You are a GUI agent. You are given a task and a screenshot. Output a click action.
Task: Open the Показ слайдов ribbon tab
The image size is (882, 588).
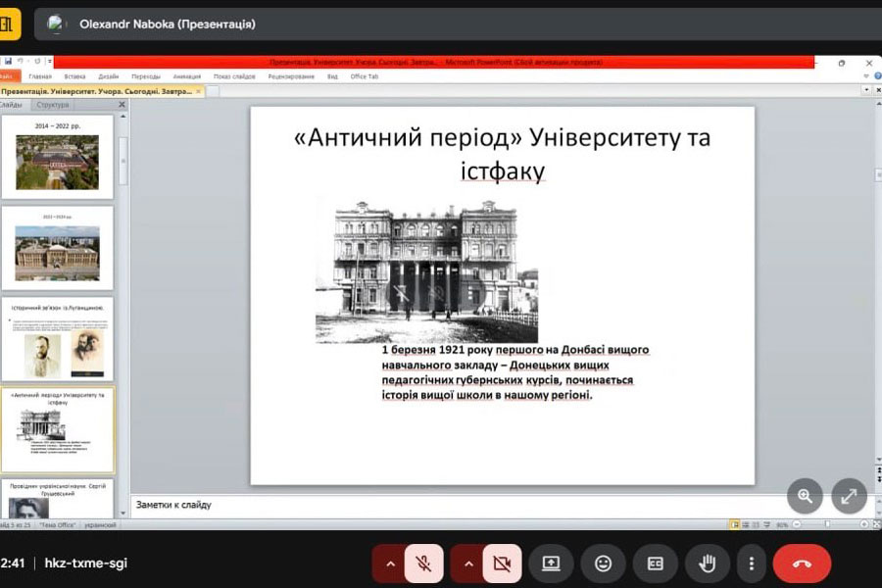(x=233, y=76)
